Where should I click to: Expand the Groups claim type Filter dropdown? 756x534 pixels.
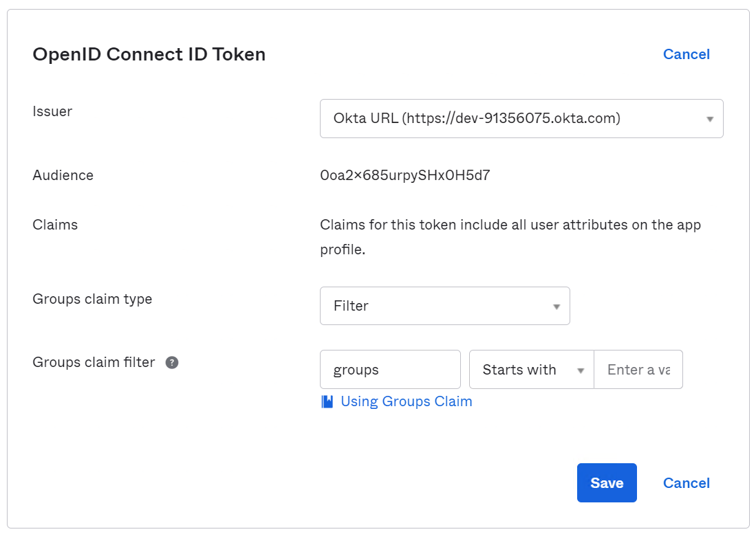[x=444, y=306]
